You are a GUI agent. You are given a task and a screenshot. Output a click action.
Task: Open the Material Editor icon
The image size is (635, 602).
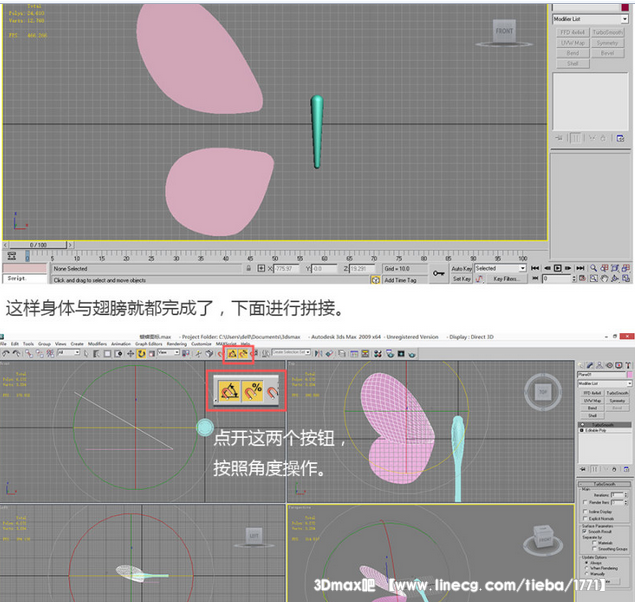coord(378,353)
